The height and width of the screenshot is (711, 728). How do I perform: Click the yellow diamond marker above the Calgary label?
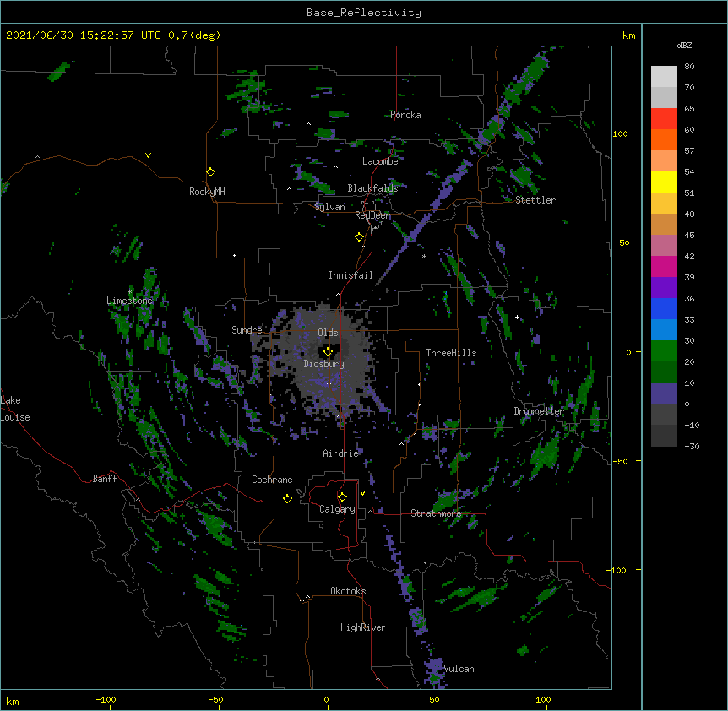tap(343, 497)
